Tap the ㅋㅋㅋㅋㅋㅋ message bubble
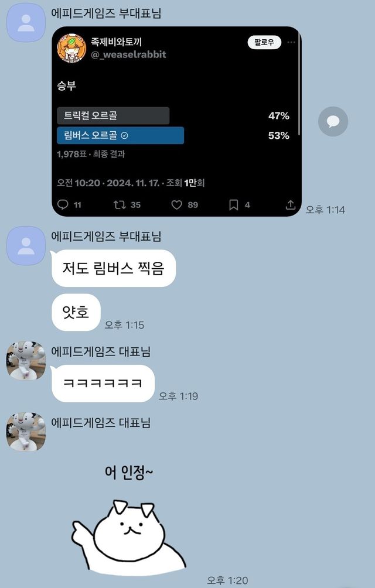This screenshot has height=588, width=375. (103, 383)
